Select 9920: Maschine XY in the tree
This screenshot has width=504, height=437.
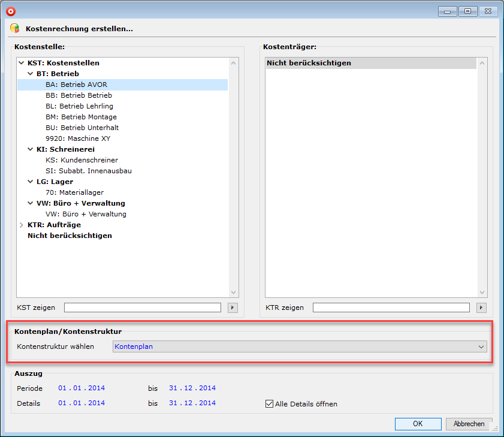click(x=78, y=138)
